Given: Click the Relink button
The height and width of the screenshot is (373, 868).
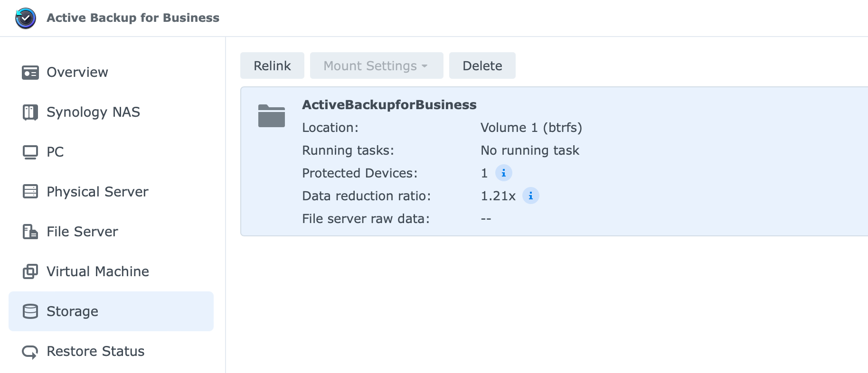Looking at the screenshot, I should [272, 65].
